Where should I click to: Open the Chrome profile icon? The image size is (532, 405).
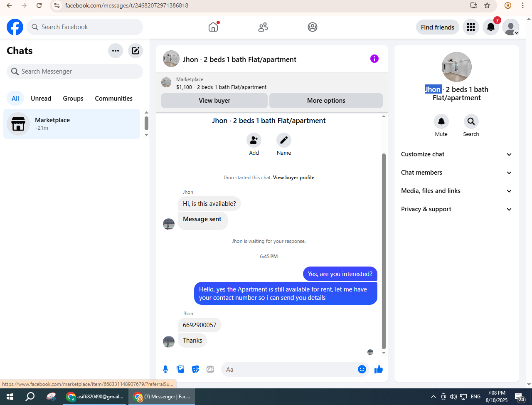tap(508, 5)
